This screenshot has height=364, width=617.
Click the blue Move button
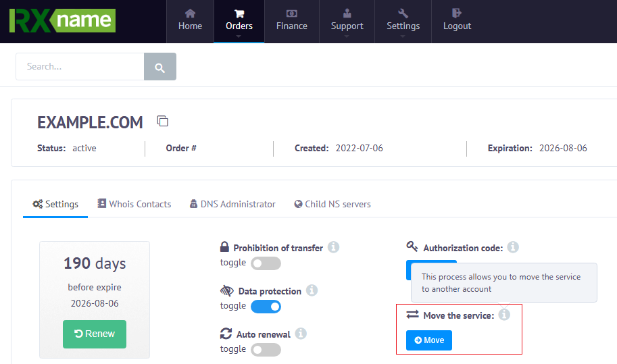[429, 340]
